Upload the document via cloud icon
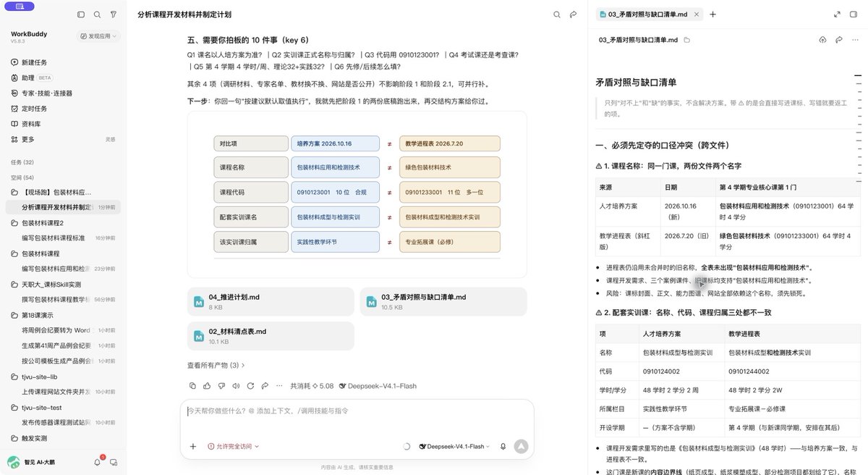868x475 pixels. [822, 40]
